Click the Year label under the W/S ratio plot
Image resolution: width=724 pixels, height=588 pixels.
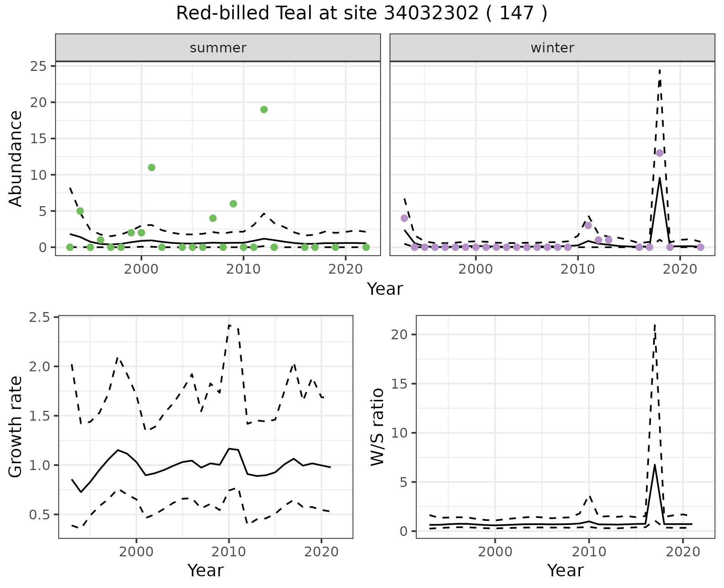[565, 570]
